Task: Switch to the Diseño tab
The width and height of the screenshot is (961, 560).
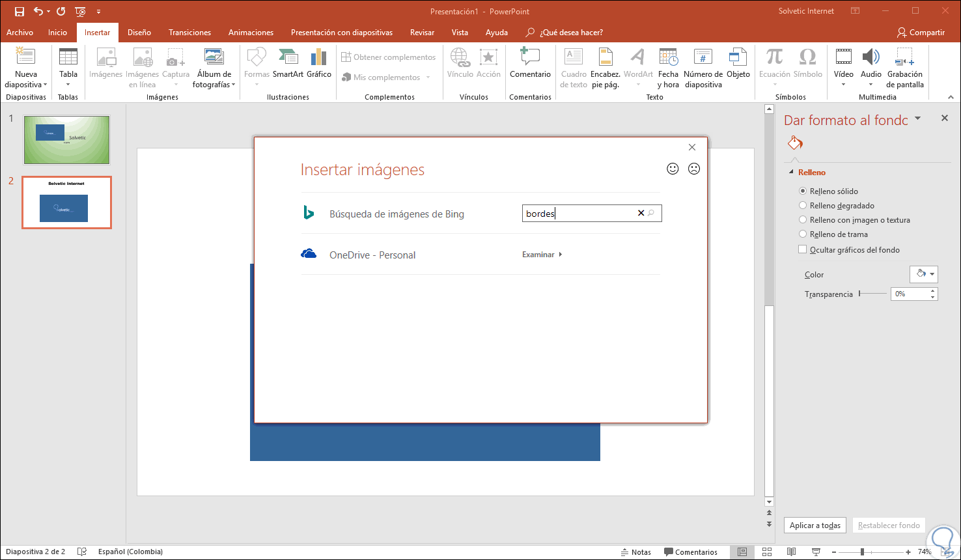Action: [139, 33]
